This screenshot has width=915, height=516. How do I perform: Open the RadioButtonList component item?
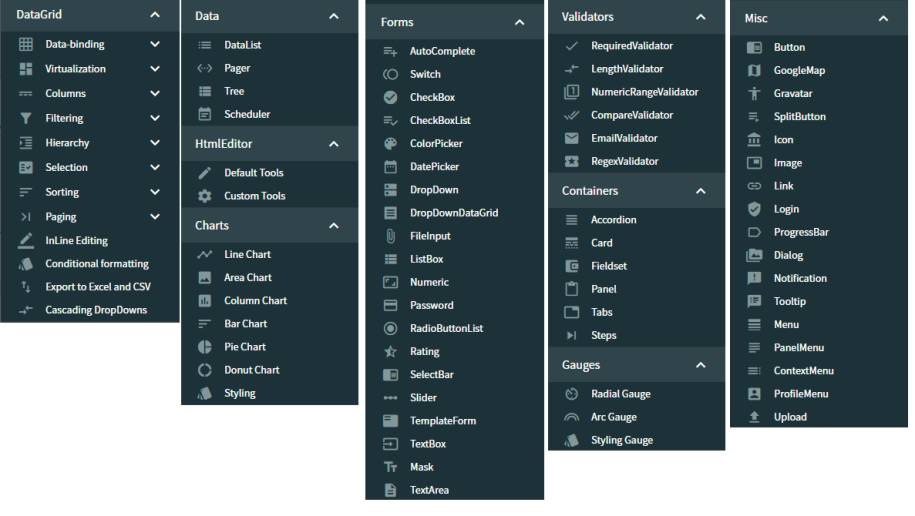point(455,329)
